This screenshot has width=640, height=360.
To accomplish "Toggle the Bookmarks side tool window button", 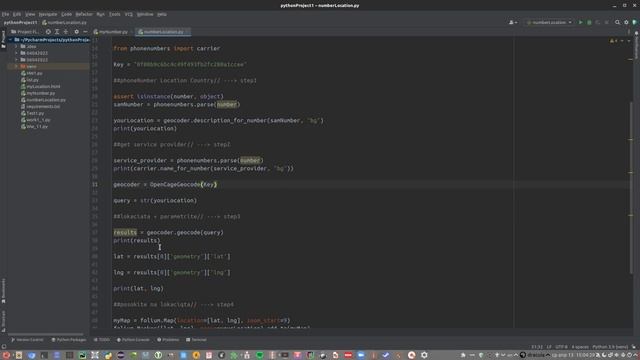I will coord(3,291).
